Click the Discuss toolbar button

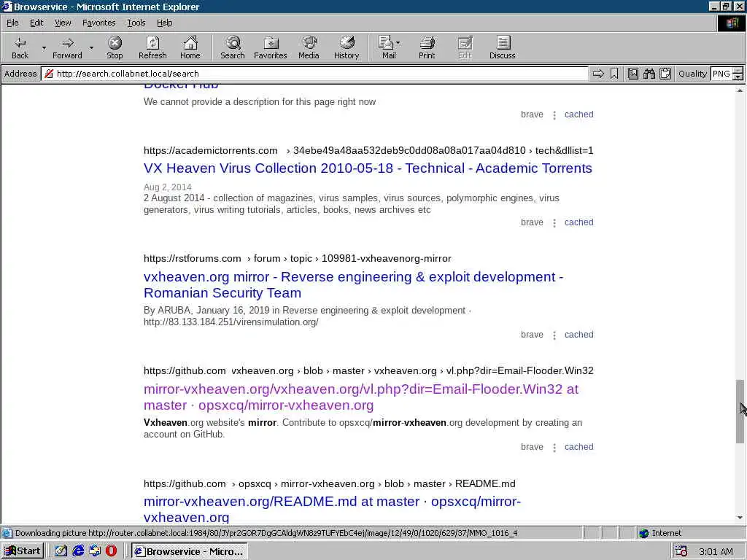tap(503, 47)
